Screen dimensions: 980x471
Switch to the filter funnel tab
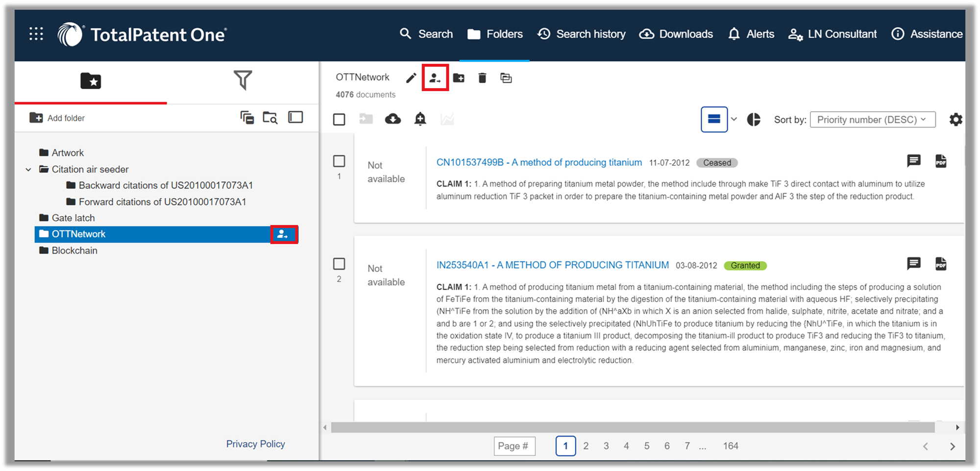[x=243, y=80]
